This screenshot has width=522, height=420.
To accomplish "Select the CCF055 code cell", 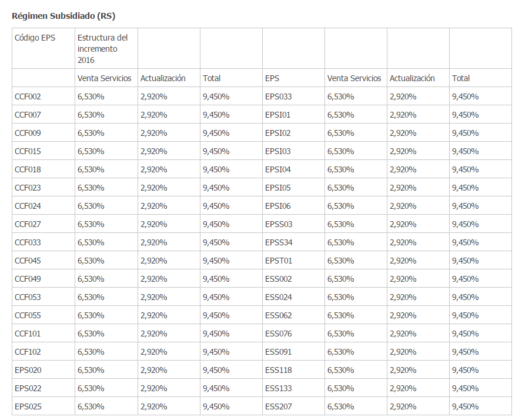I will (x=28, y=315).
